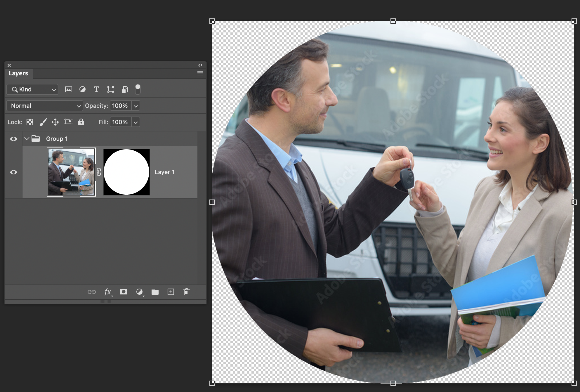Click the filter for adjustment layers
Screen dimensions: 580x392
(83, 89)
